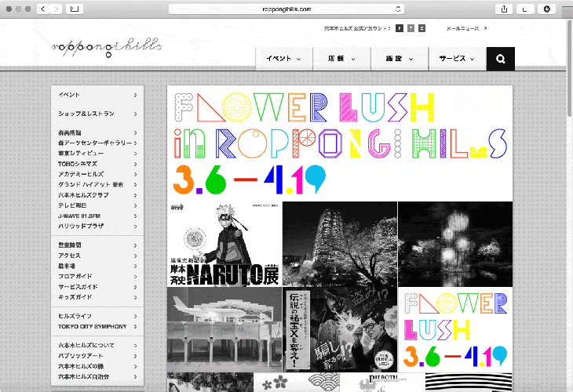Choose アカデミーヒルズ in the sidebar

click(97, 174)
